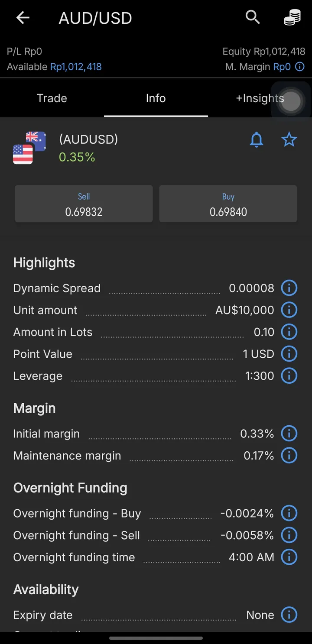Tap the Sell 0.69832 button
Viewport: 312px width, 644px height.
point(84,204)
